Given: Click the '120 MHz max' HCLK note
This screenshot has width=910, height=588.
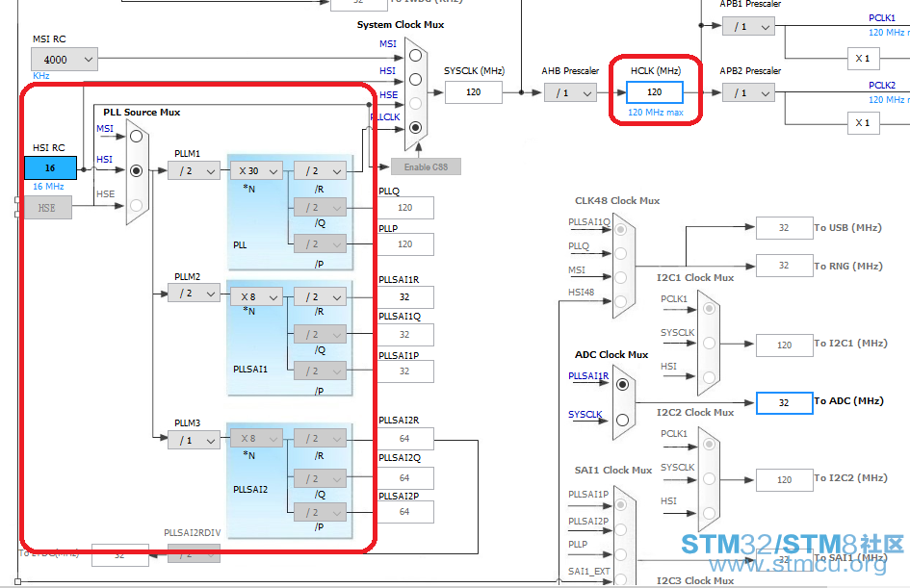Looking at the screenshot, I should (x=656, y=113).
